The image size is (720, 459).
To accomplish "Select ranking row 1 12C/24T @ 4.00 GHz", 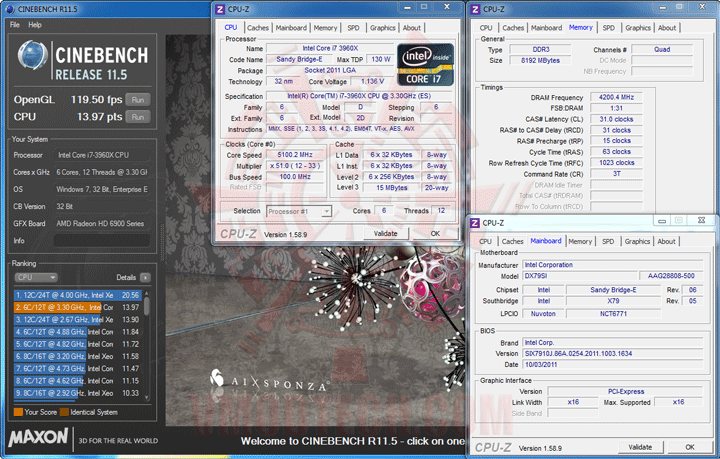I will point(78,295).
